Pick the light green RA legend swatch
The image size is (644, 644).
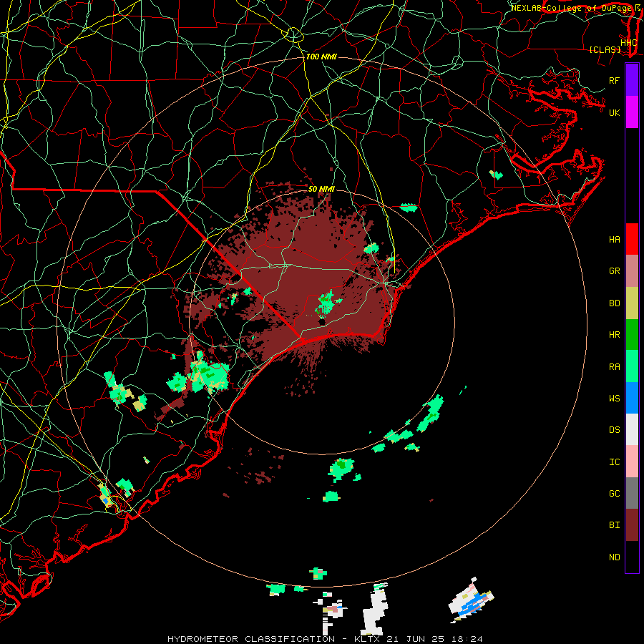pos(632,366)
